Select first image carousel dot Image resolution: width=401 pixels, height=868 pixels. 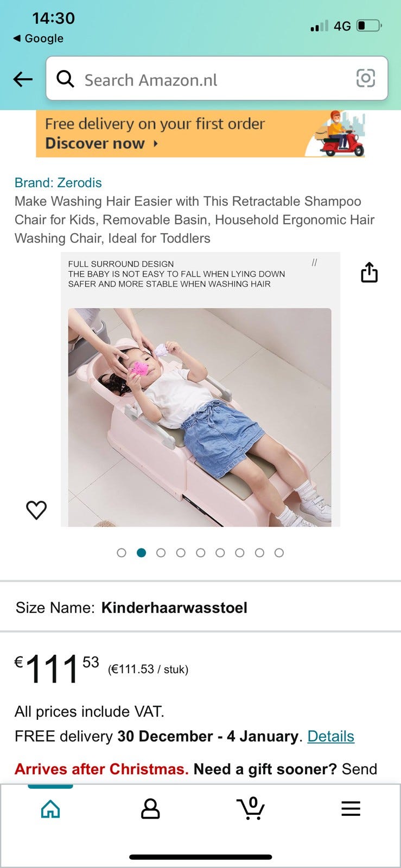pos(122,553)
